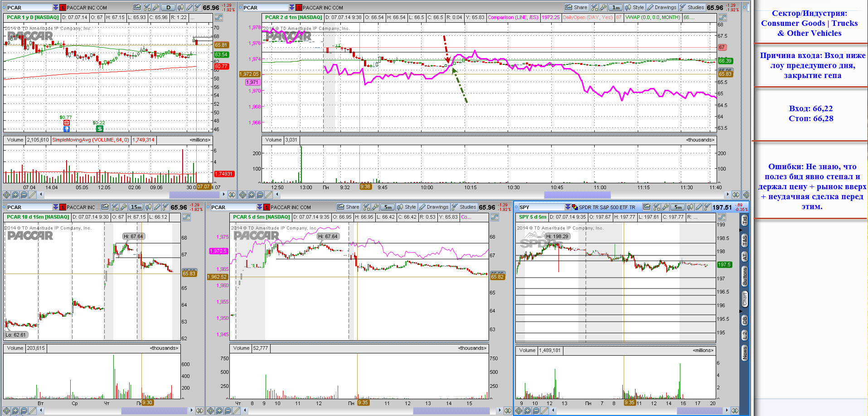Toggle line chart mode icon in 1m chart
The image size is (868, 416).
coord(723,18)
